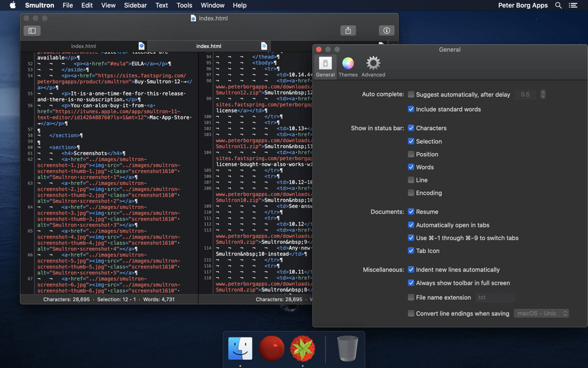Open the Sidebar menu
Image resolution: width=588 pixels, height=368 pixels.
[x=135, y=5]
